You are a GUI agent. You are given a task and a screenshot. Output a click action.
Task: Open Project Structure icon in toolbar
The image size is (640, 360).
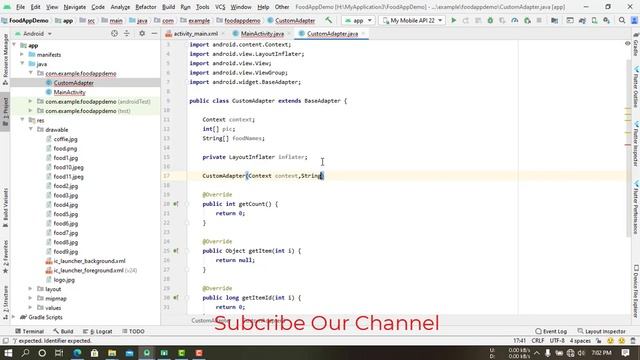click(x=554, y=20)
